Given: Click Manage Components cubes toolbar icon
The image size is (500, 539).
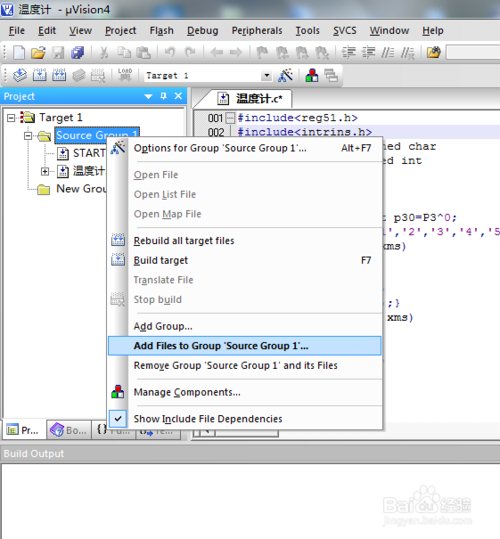Looking at the screenshot, I should tap(312, 75).
